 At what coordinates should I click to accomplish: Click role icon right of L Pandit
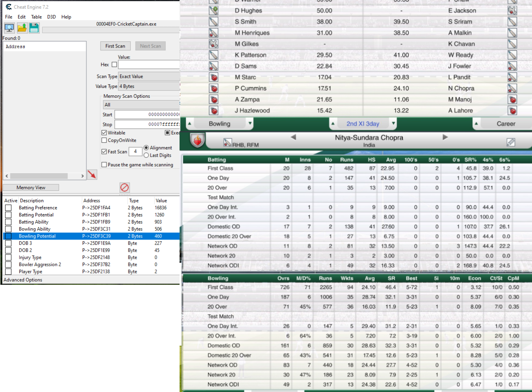point(512,77)
